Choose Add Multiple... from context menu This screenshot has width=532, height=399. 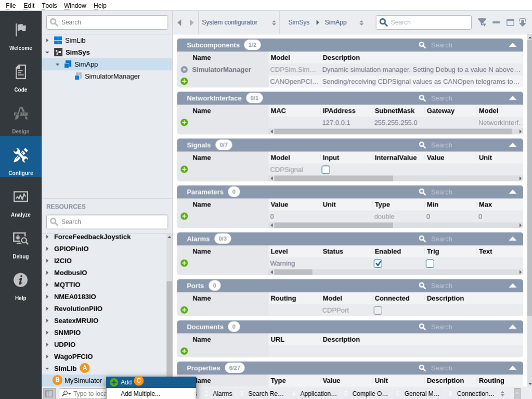(140, 394)
